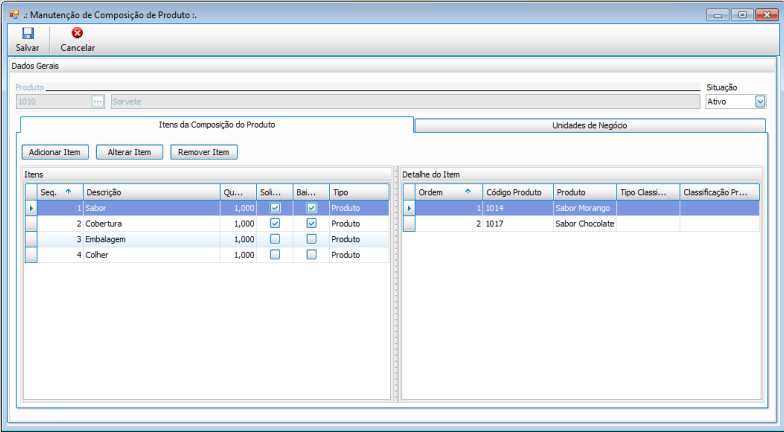Sort by Qu... column header

point(238,192)
